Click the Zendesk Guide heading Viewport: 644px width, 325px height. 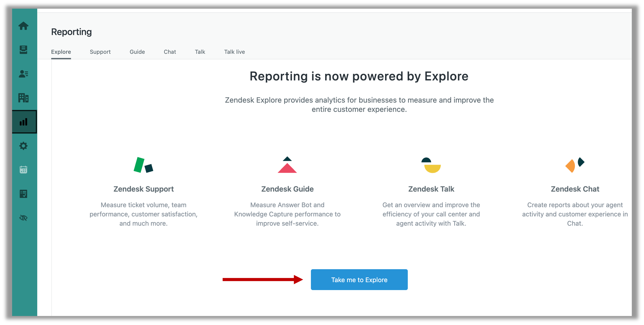point(287,189)
